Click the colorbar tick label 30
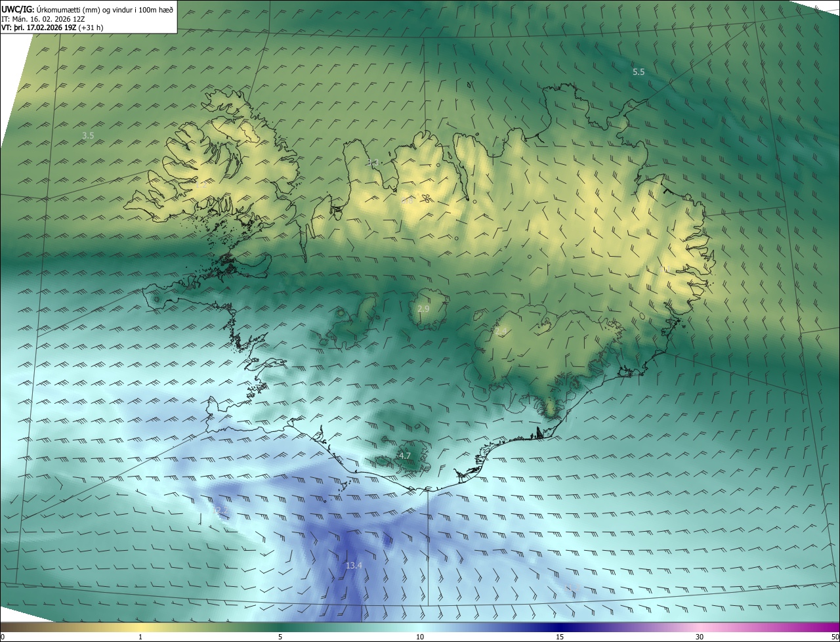 700,637
